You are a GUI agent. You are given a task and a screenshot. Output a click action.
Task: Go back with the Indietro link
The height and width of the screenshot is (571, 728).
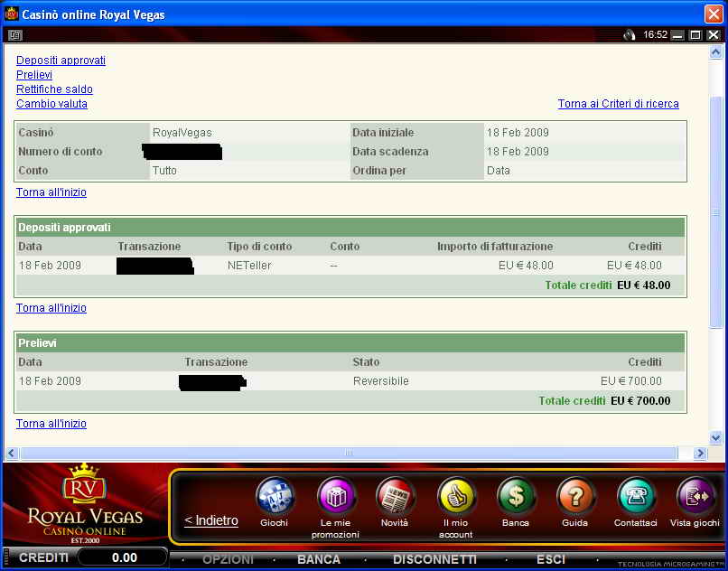[x=211, y=520]
